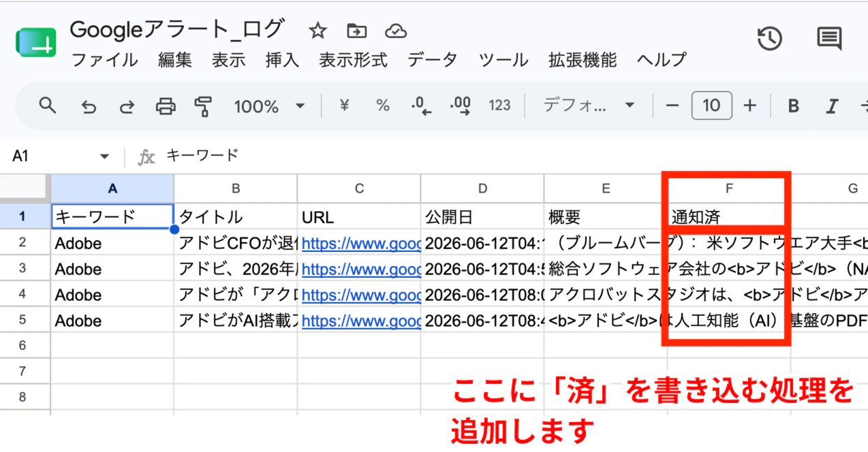Open the データ menu

coord(433,60)
